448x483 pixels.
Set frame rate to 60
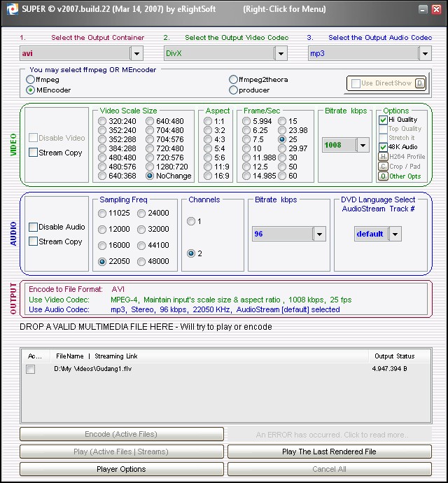[x=282, y=176]
